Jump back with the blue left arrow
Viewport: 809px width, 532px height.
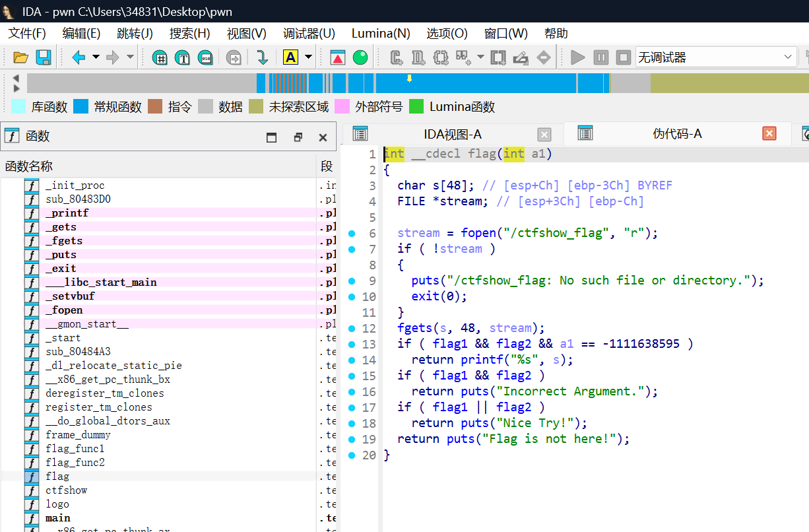coord(79,57)
